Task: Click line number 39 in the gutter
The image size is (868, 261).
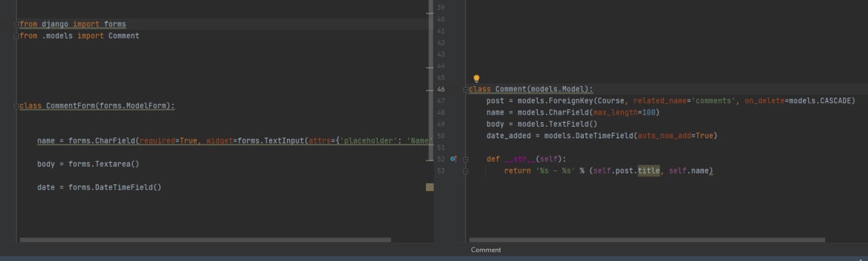Action: [x=441, y=7]
